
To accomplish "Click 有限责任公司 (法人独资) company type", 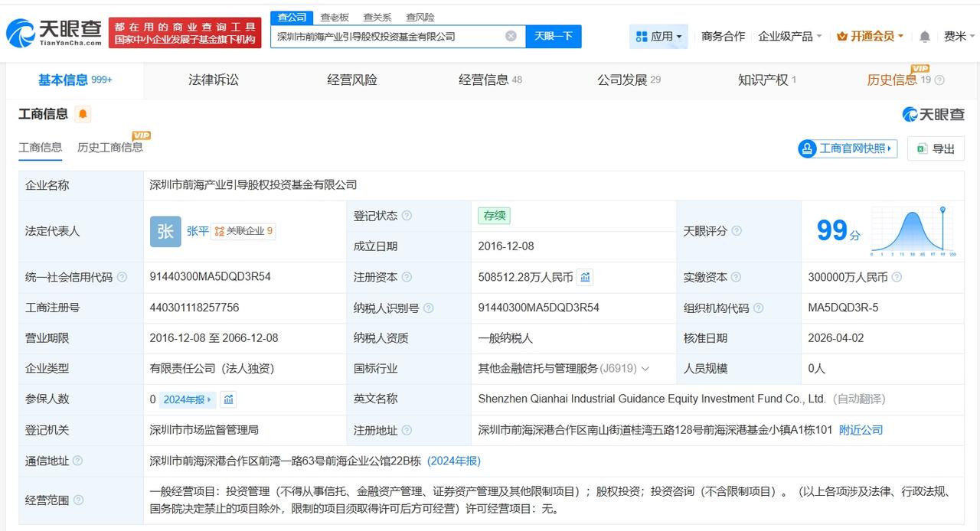I will (x=212, y=369).
